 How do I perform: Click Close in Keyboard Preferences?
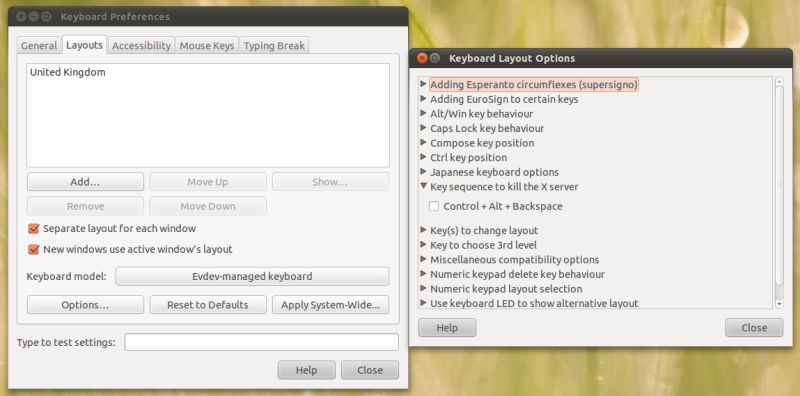(x=370, y=370)
